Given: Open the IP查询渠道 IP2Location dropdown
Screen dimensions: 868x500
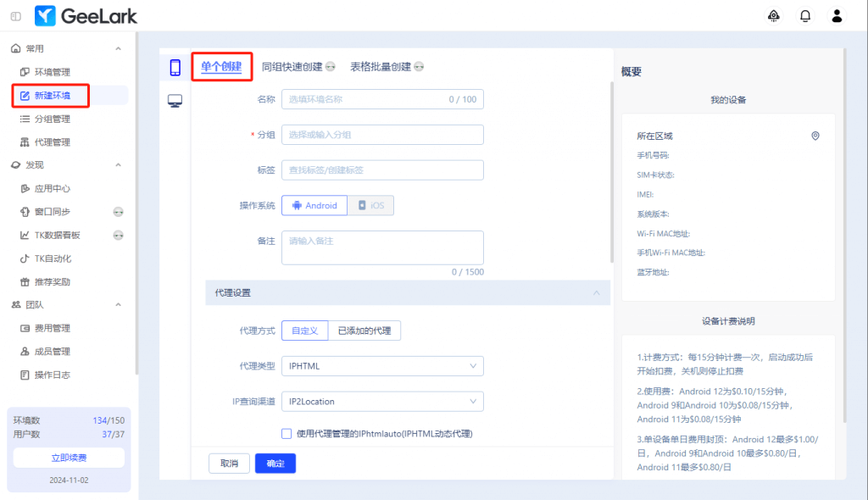Looking at the screenshot, I should 381,401.
